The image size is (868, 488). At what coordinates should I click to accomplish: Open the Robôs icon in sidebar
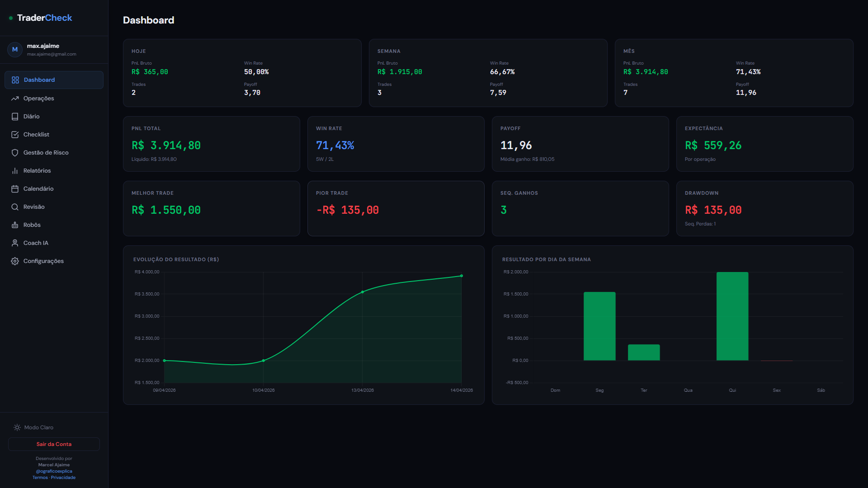(x=15, y=225)
